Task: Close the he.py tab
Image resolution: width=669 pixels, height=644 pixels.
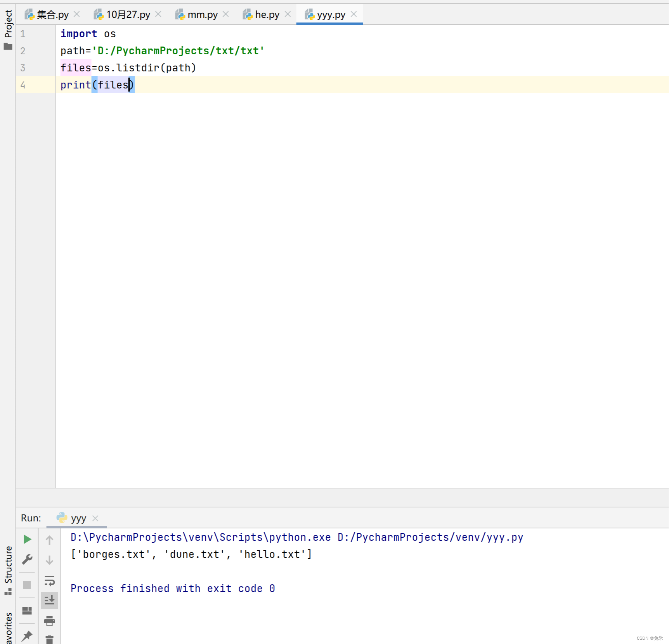Action: coord(288,14)
